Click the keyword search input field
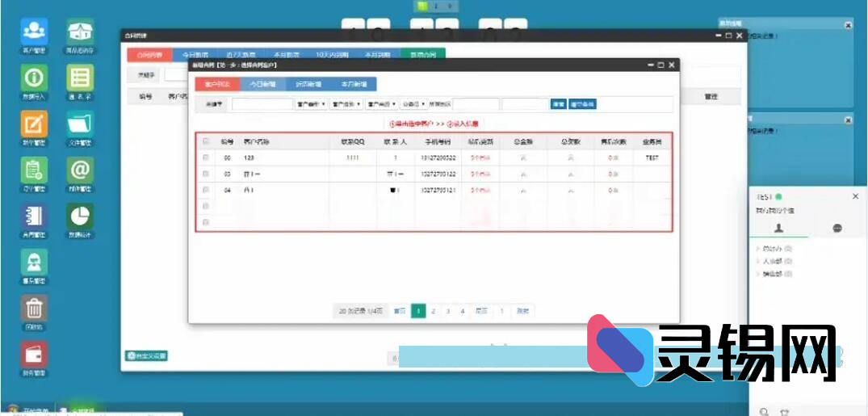 262,104
